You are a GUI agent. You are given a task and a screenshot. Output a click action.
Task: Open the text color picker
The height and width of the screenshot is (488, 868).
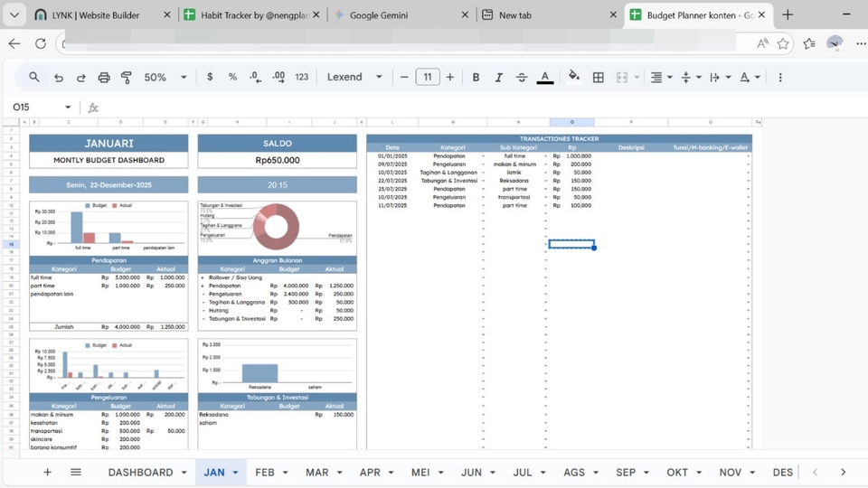click(x=544, y=78)
